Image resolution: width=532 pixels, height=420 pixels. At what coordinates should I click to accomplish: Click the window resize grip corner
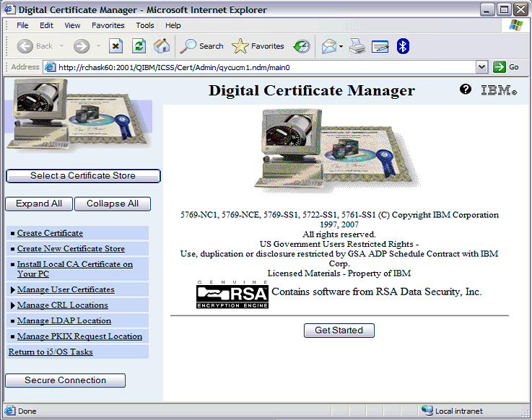526,412
